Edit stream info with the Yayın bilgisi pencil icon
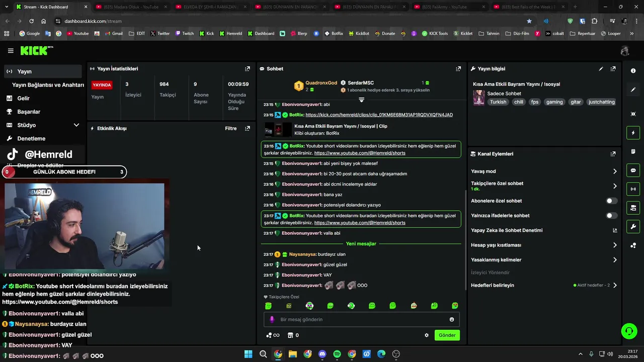 click(x=601, y=69)
